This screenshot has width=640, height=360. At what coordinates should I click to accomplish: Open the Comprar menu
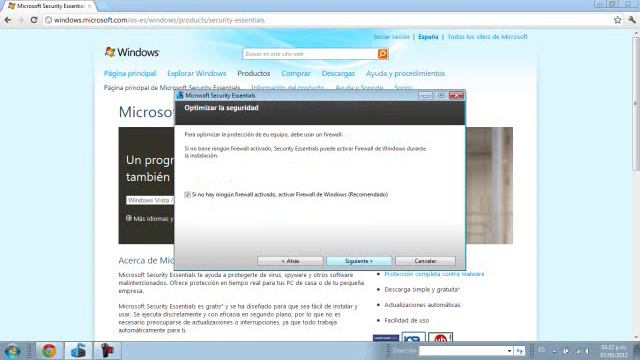pyautogui.click(x=296, y=73)
